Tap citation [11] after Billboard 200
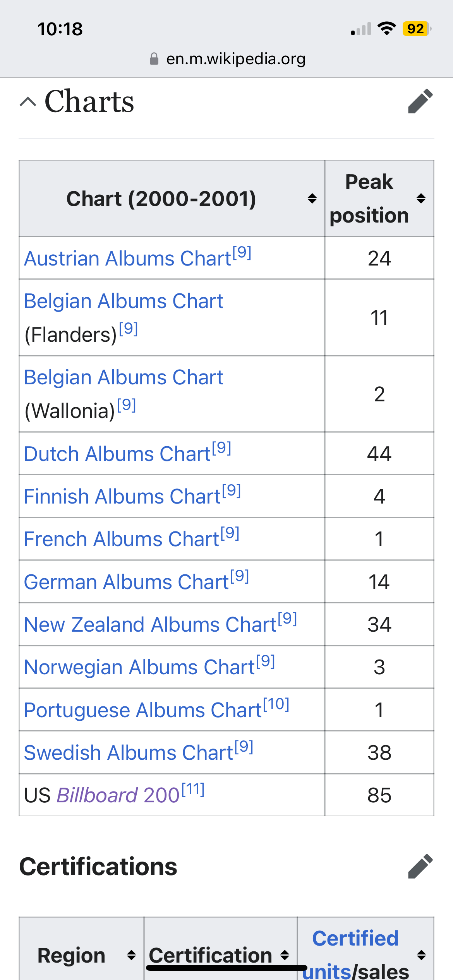The image size is (453, 980). (193, 790)
